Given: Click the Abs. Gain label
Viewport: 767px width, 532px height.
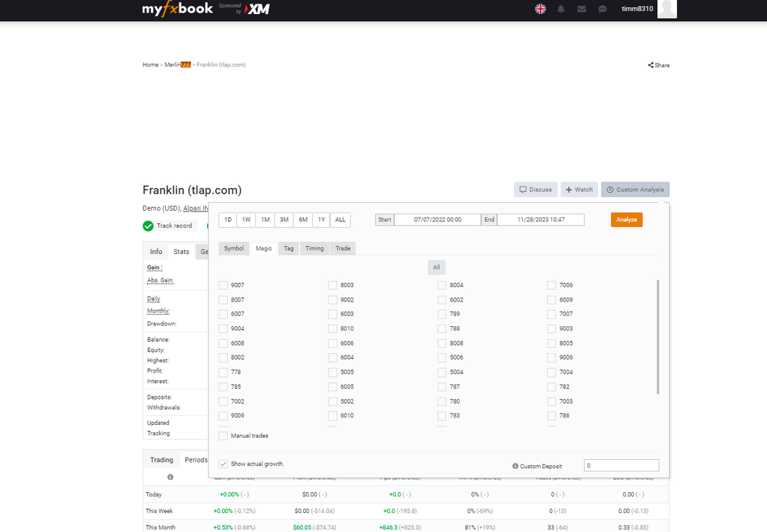Looking at the screenshot, I should point(160,280).
